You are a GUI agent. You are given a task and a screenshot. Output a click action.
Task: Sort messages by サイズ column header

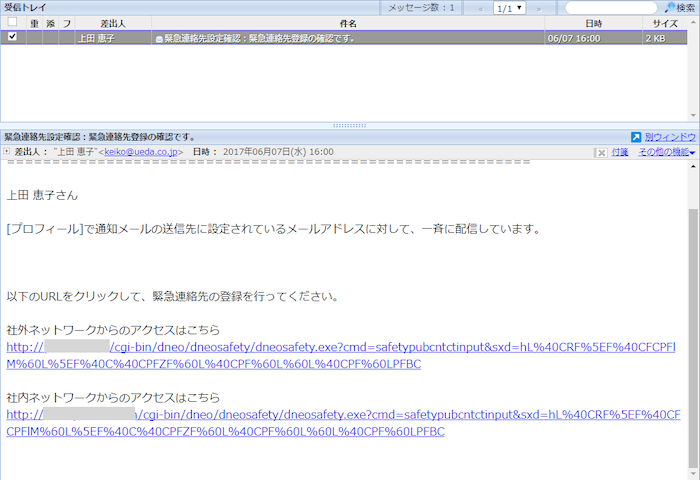[665, 22]
